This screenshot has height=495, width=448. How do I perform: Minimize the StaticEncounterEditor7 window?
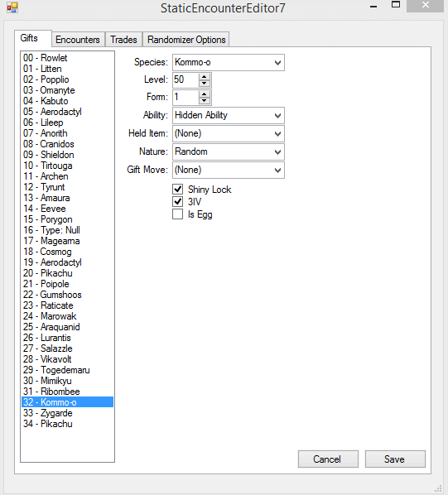[373, 6]
